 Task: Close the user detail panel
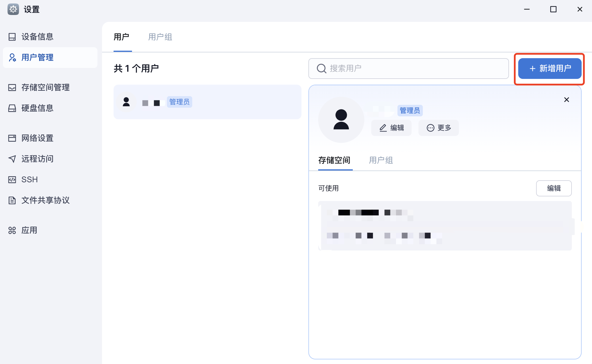click(x=566, y=100)
